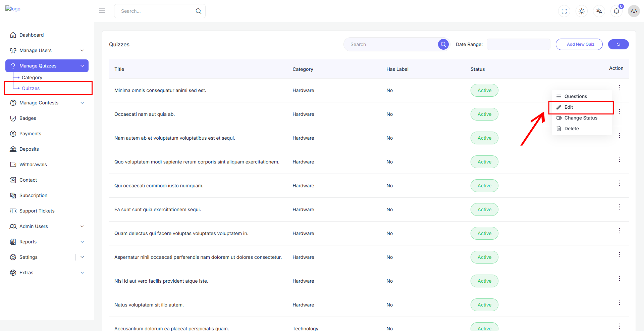
Task: Choose Questions from the action popup
Action: [582, 96]
